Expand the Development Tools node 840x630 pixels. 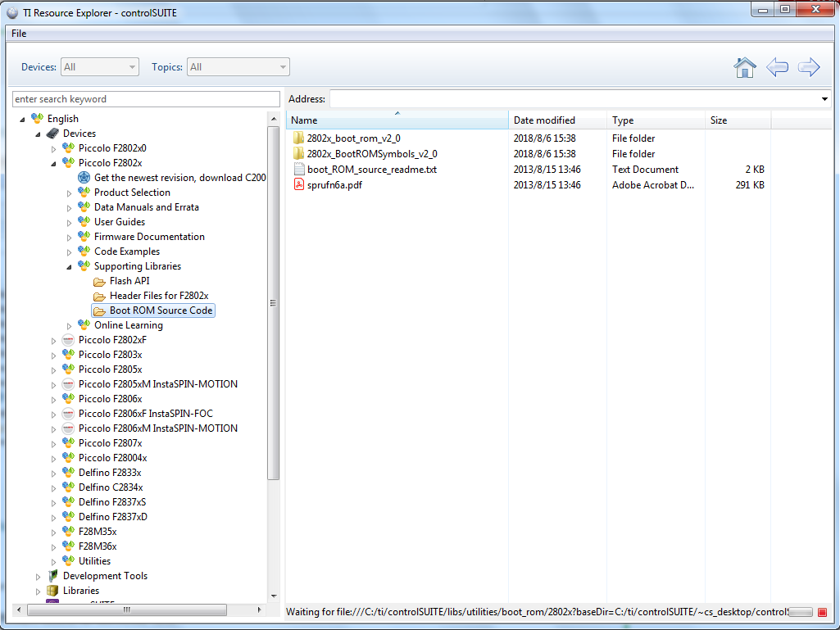click(x=38, y=577)
